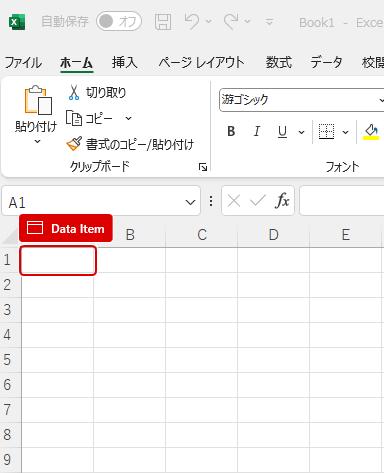Click the Select All corner triangle
The height and width of the screenshot is (473, 384).
click(x=11, y=235)
